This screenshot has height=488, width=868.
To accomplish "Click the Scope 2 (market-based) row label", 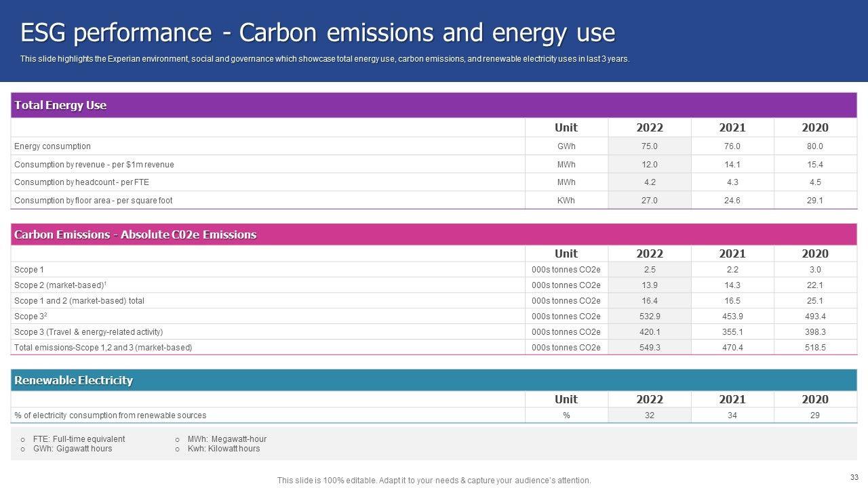I will point(60,285).
